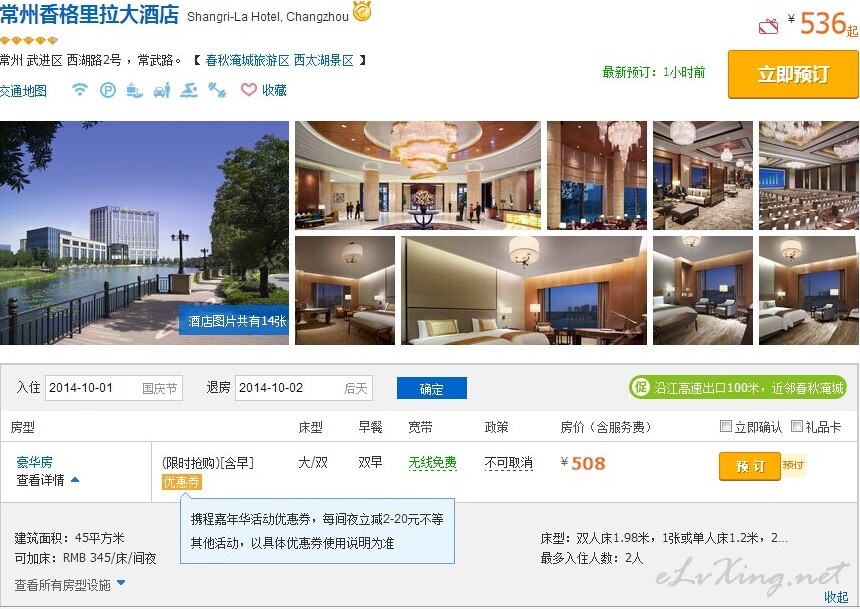Expand 查看所有房型设施 facilities list
860x609 pixels.
[x=121, y=583]
